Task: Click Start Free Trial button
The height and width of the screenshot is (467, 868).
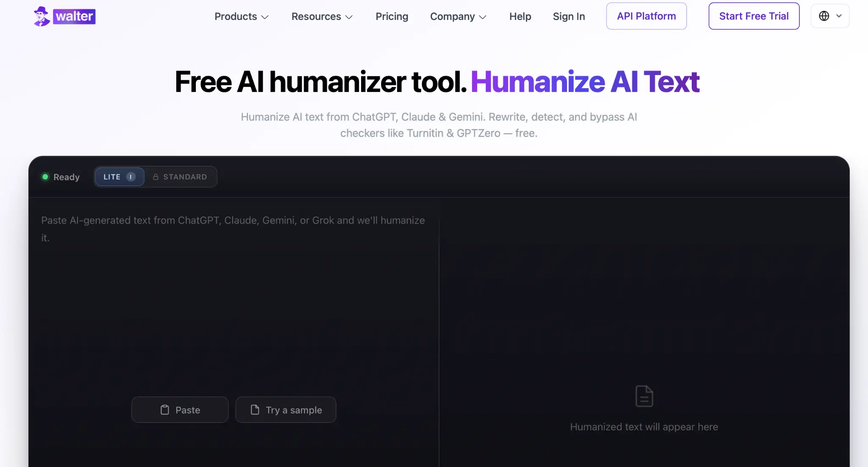Action: [x=754, y=16]
